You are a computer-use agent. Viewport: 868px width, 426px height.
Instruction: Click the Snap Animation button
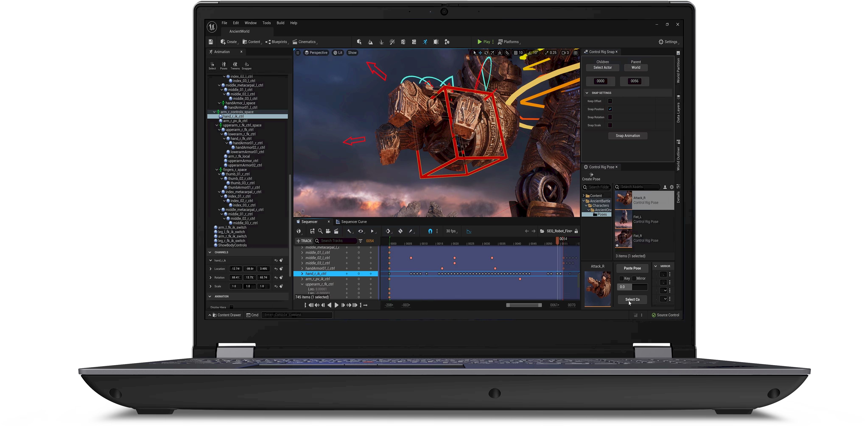628,136
